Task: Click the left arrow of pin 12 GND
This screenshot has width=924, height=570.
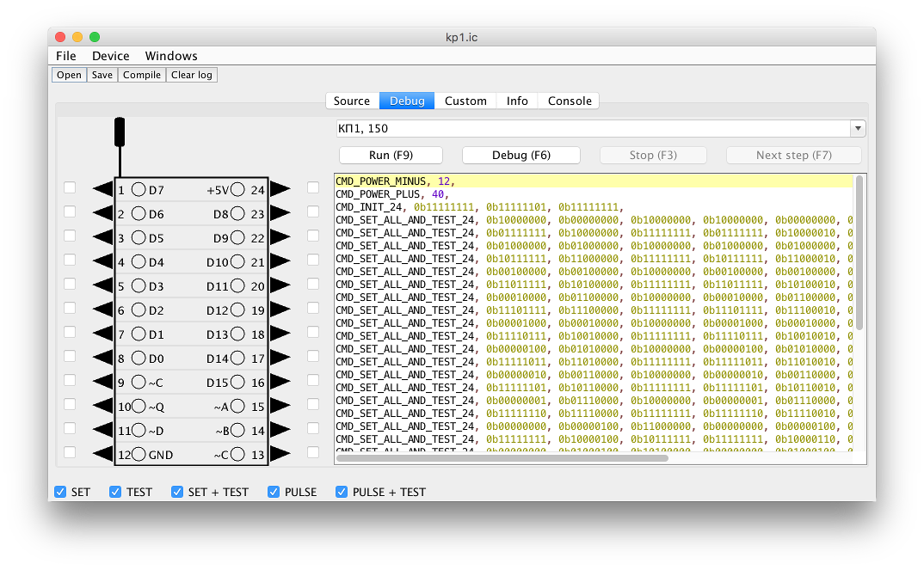Action: click(102, 454)
